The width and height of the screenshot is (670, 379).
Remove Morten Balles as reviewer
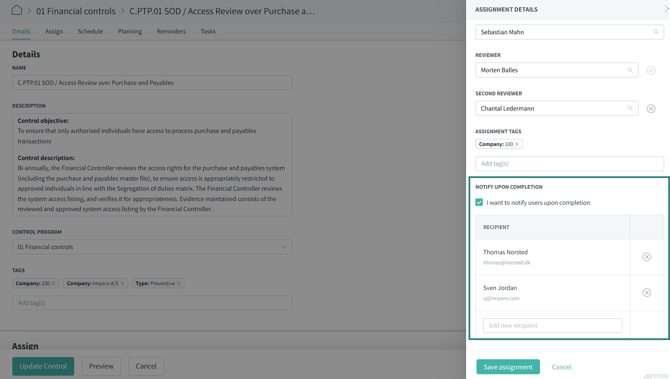651,71
